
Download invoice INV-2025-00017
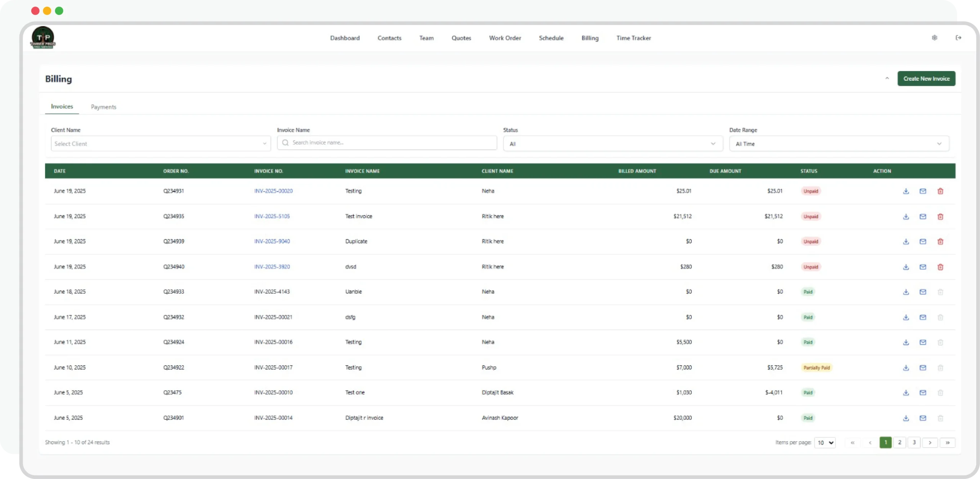906,368
